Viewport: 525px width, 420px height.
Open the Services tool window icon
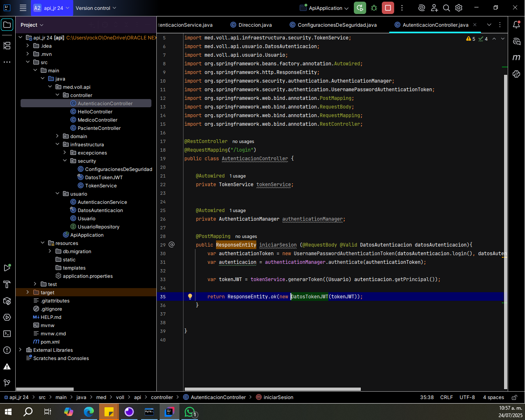7,317
